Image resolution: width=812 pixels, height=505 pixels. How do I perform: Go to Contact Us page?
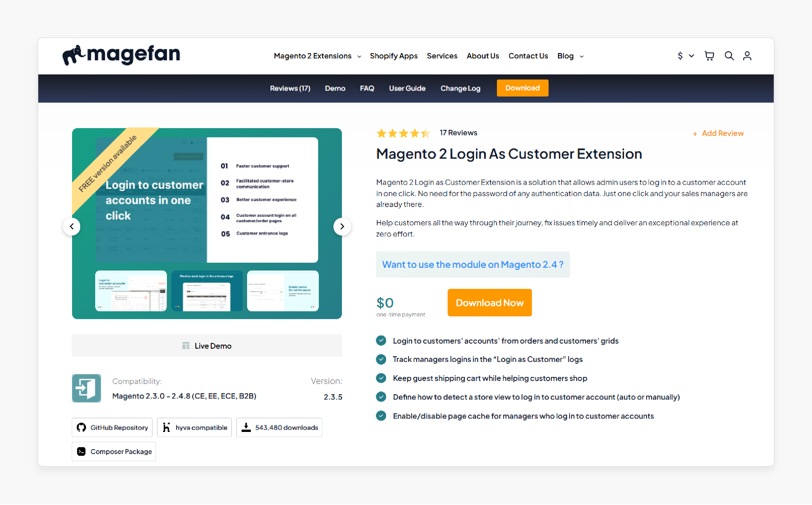point(528,56)
